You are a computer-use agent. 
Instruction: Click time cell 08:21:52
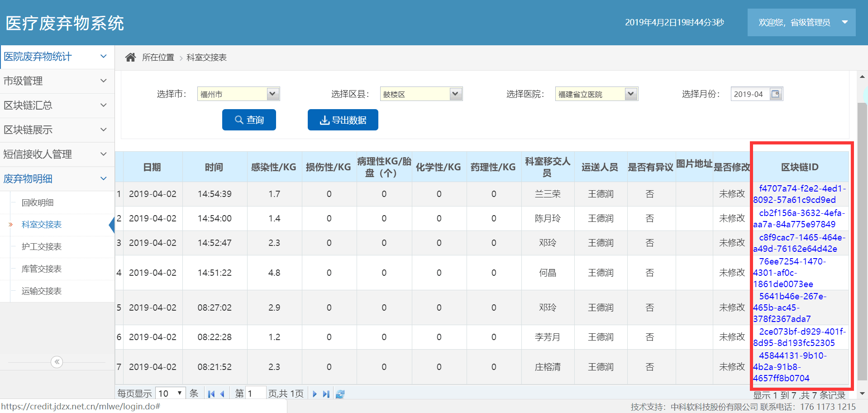pyautogui.click(x=215, y=367)
